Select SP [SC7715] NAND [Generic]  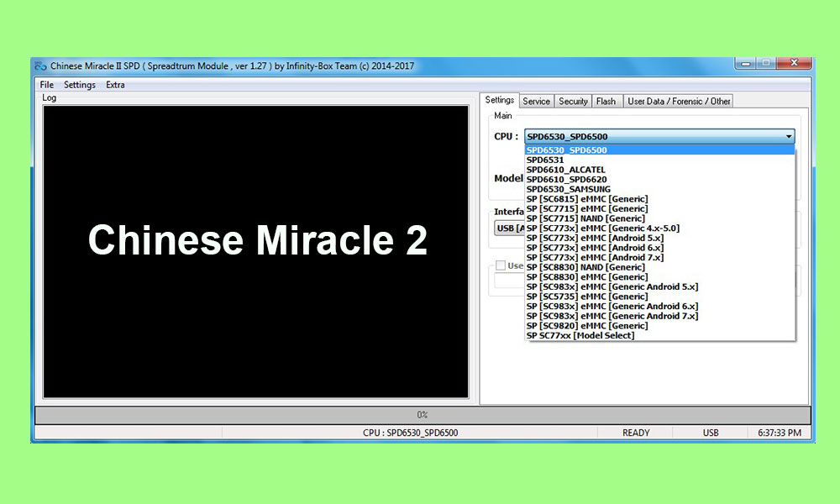pyautogui.click(x=659, y=218)
